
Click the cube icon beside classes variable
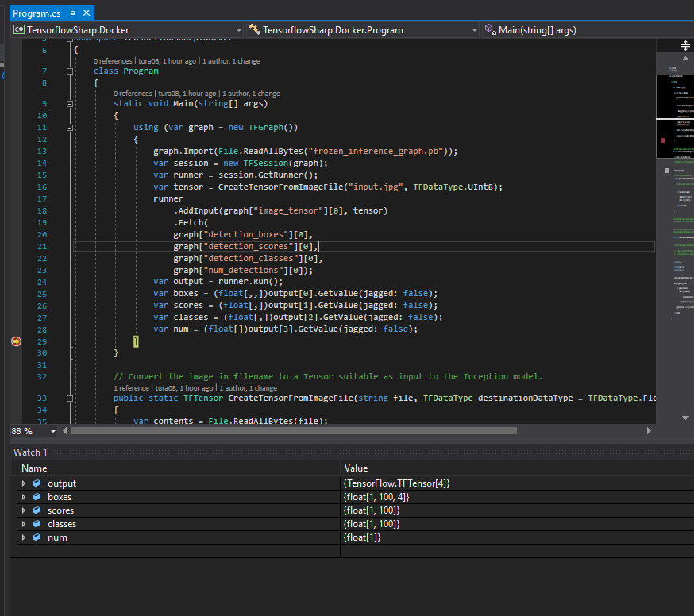click(x=37, y=524)
